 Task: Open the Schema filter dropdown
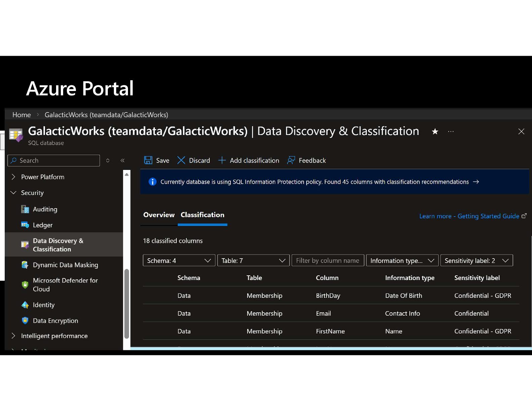pyautogui.click(x=179, y=261)
